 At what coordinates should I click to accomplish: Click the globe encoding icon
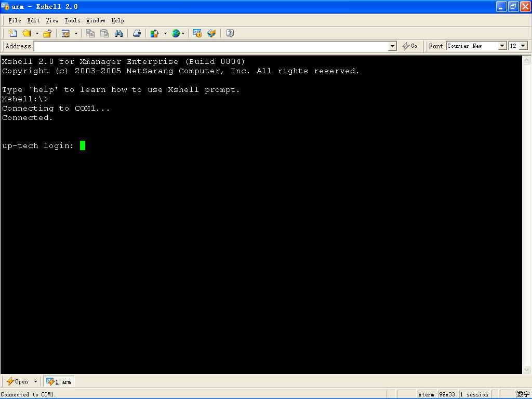(x=176, y=33)
